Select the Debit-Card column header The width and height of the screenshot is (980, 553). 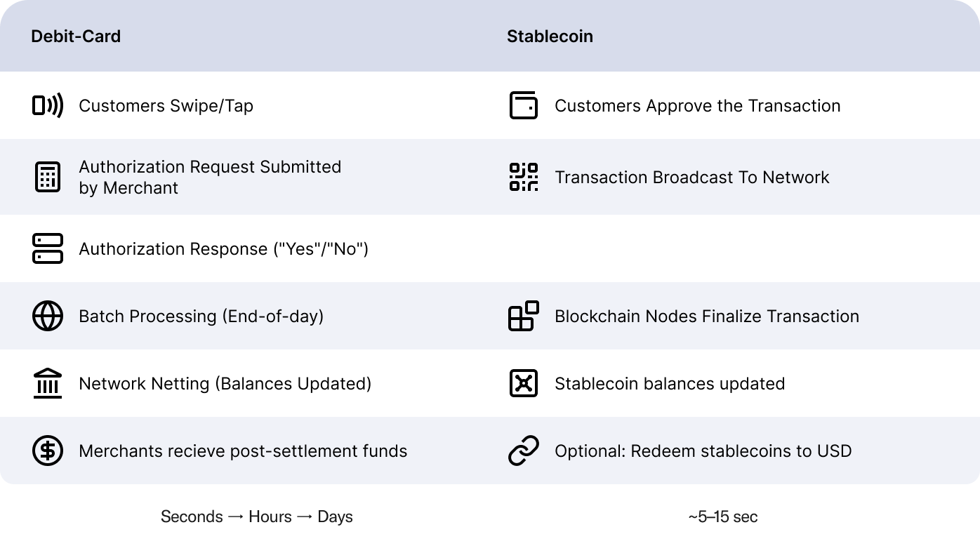(x=76, y=36)
